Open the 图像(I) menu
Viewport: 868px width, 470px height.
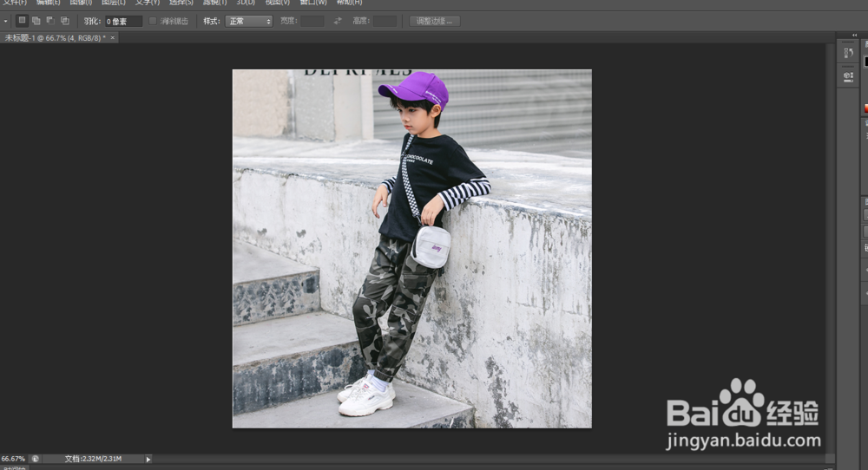click(81, 3)
